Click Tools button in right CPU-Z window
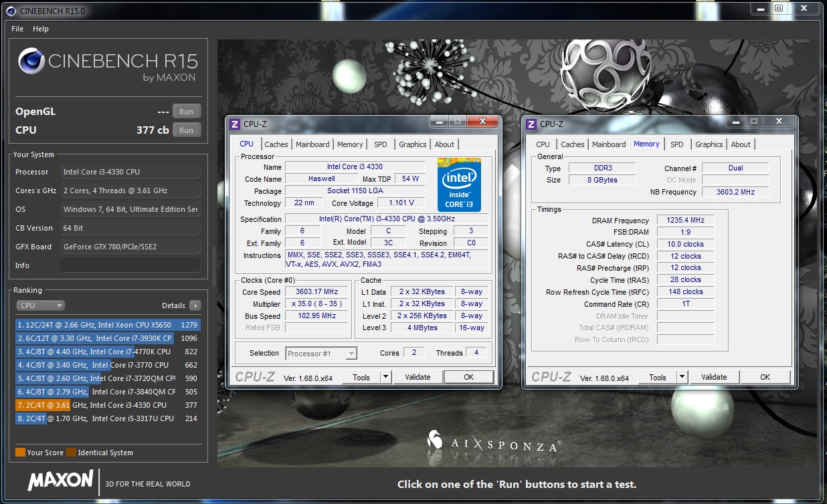This screenshot has width=827, height=504. click(x=658, y=377)
